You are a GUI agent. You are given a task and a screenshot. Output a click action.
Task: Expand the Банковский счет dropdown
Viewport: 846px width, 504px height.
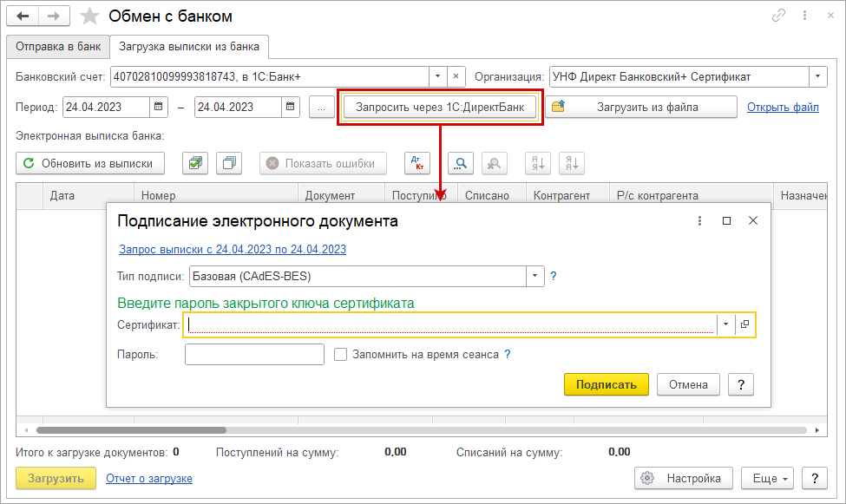point(438,76)
